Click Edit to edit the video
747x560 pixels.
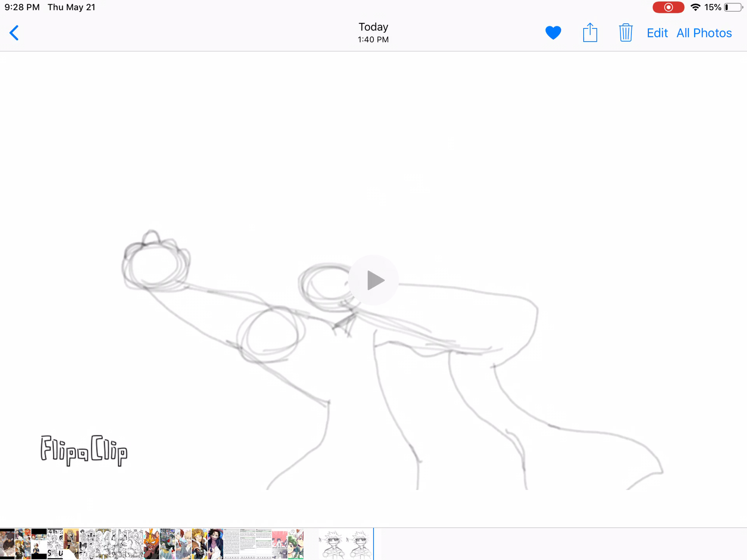click(x=657, y=32)
